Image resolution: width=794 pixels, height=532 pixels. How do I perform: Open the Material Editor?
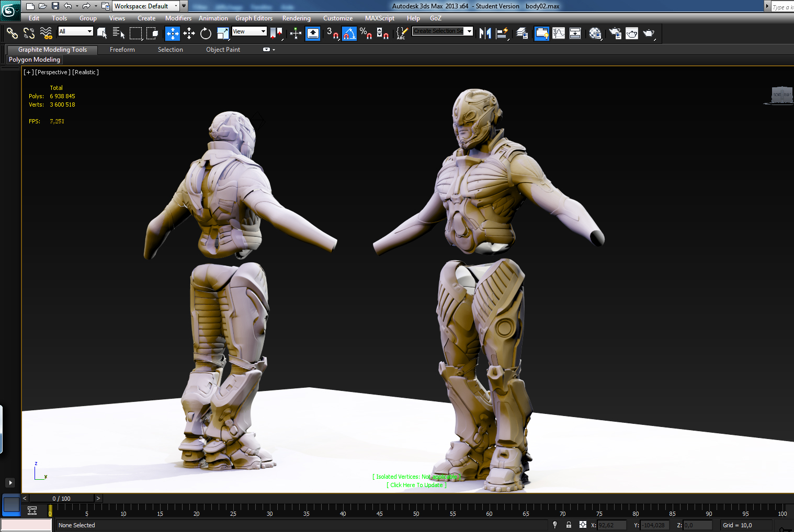pos(595,33)
